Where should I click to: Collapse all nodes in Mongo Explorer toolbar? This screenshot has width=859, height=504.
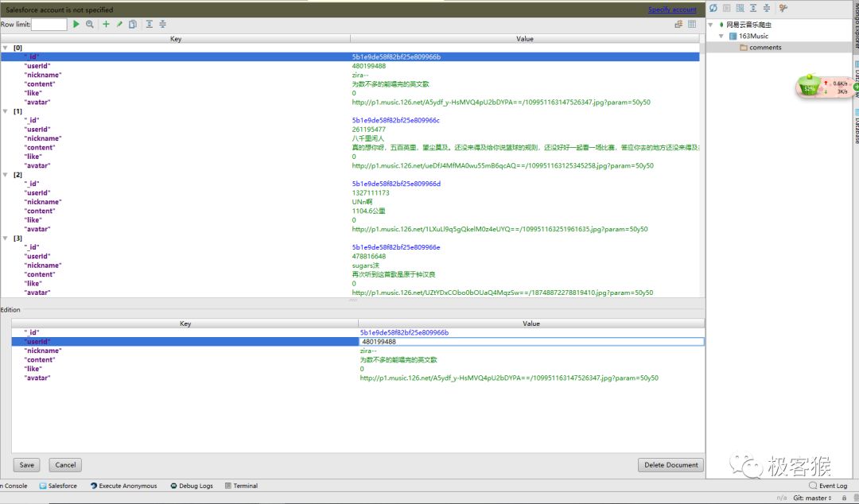(767, 8)
